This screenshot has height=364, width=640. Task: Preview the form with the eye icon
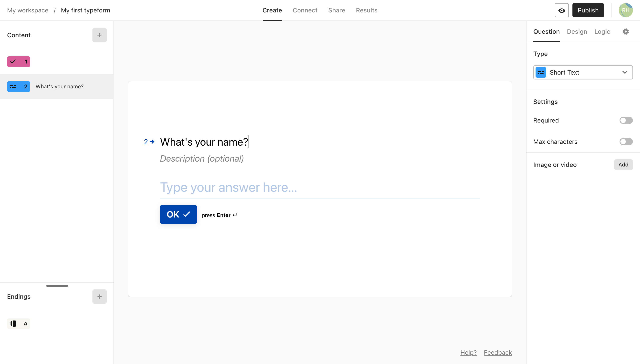(561, 10)
